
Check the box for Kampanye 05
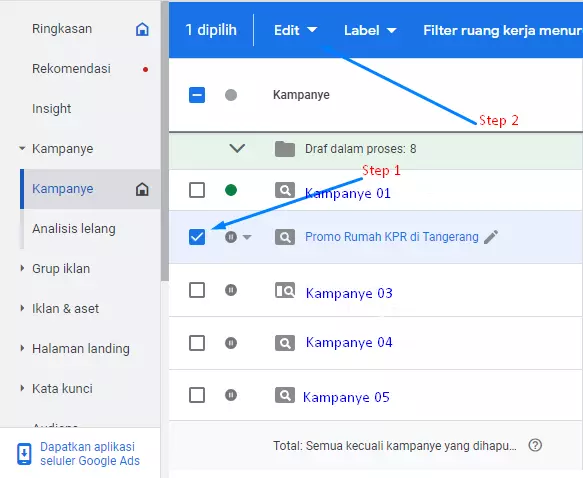tap(197, 395)
